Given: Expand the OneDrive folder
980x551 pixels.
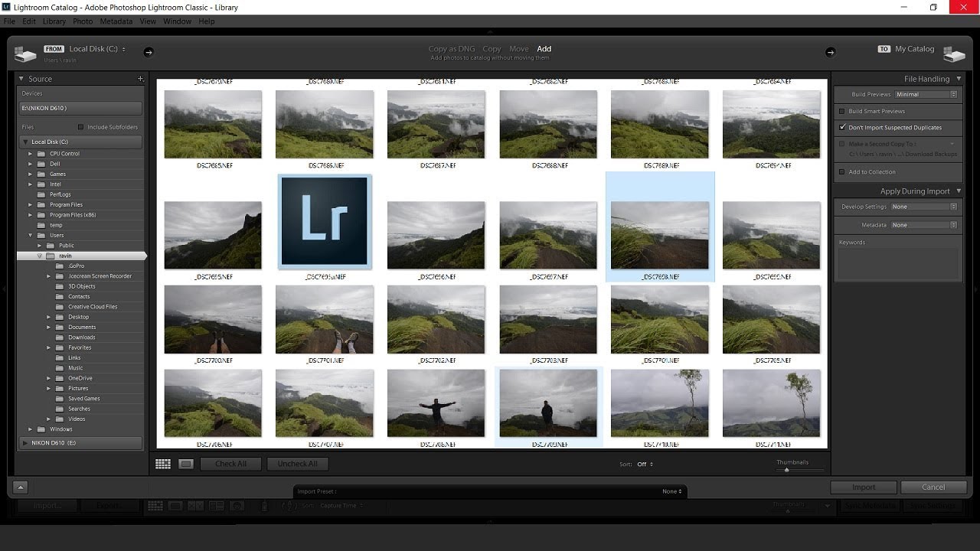Looking at the screenshot, I should pos(49,378).
